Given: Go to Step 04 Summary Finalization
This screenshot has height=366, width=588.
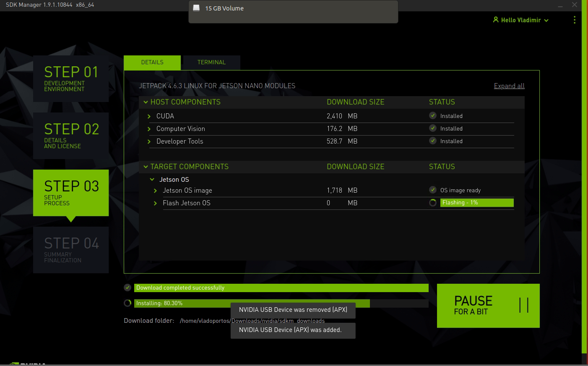Looking at the screenshot, I should 71,250.
